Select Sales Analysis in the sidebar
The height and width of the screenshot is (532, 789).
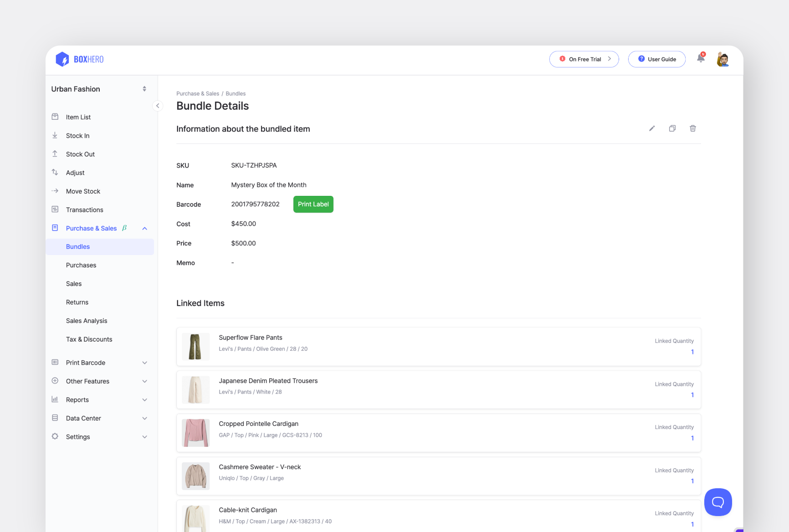(87, 321)
